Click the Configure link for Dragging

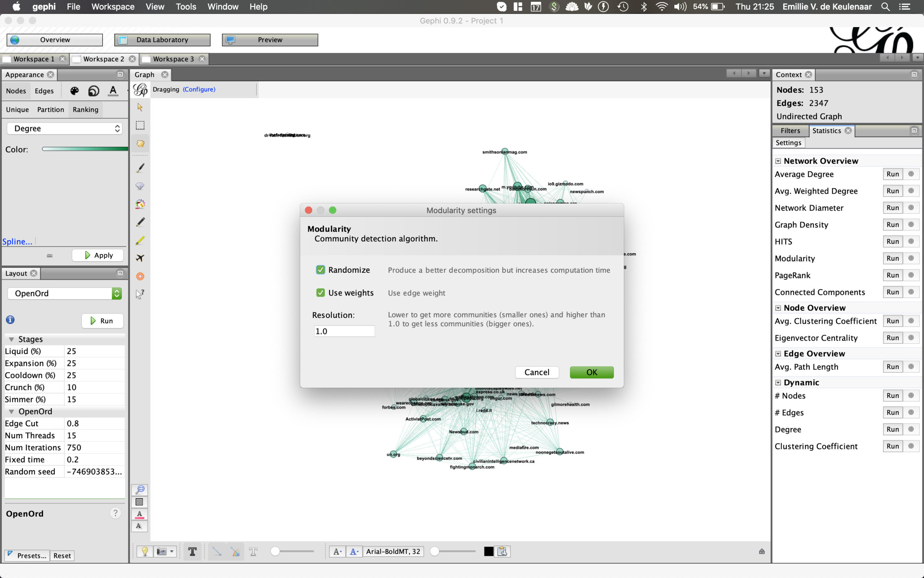(x=199, y=90)
